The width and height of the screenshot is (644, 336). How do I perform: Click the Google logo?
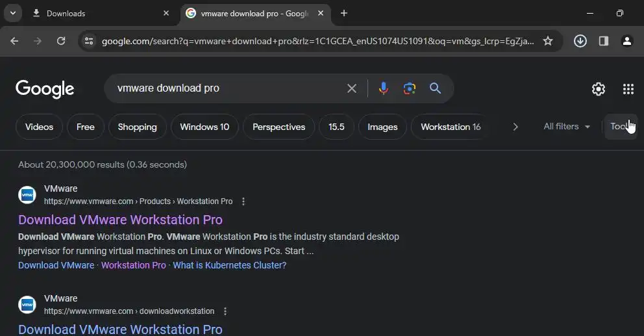[x=45, y=89]
